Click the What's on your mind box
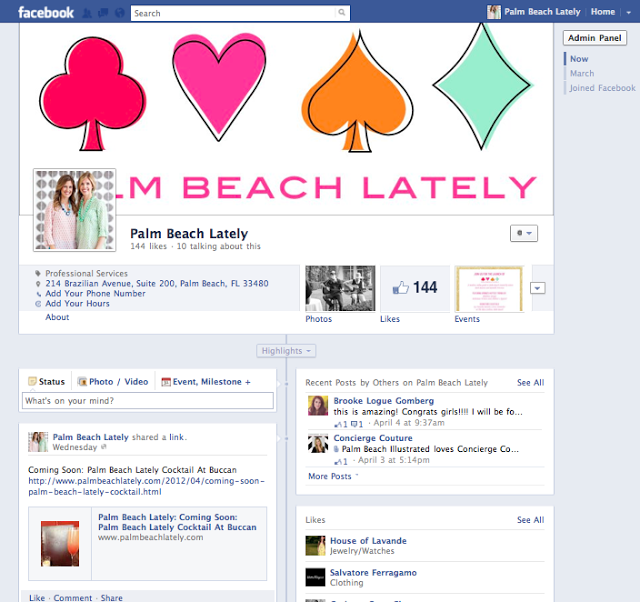Screen dimensions: 640x602 148,401
